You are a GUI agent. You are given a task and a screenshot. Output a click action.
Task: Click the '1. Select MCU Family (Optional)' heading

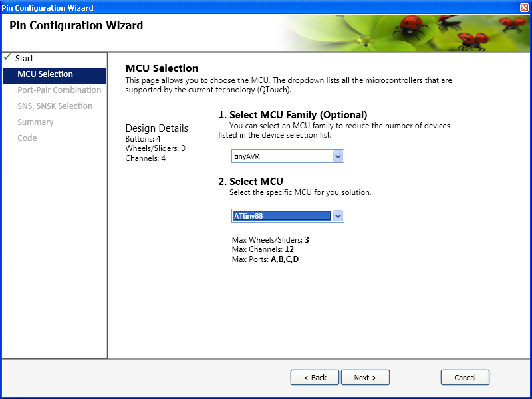pyautogui.click(x=293, y=115)
